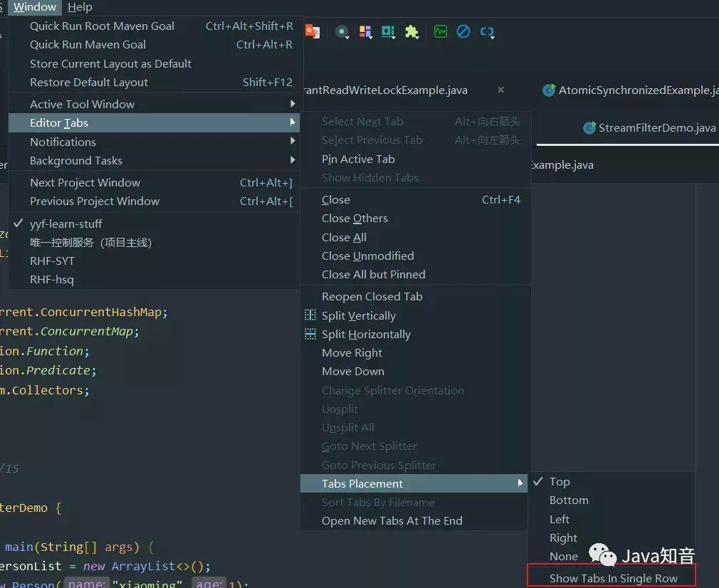Close the ConcurrentReadWriteLockExample.java tab
This screenshot has width=719, height=588.
(500, 90)
